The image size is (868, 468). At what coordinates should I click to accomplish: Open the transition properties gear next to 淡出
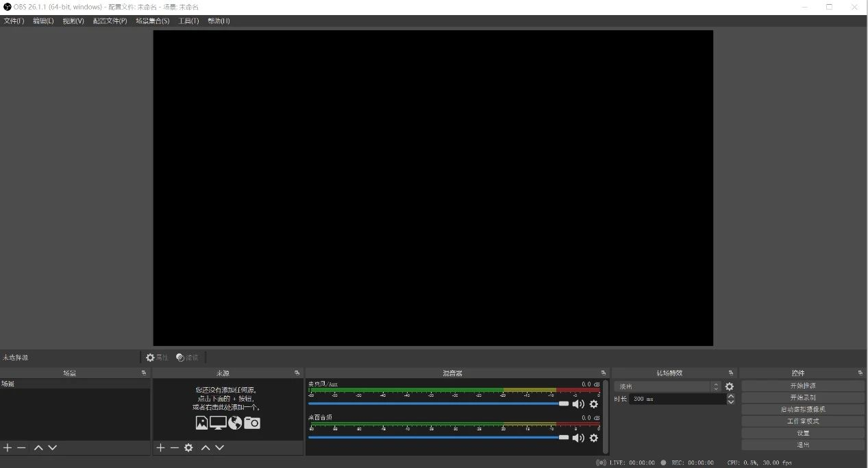pos(729,386)
